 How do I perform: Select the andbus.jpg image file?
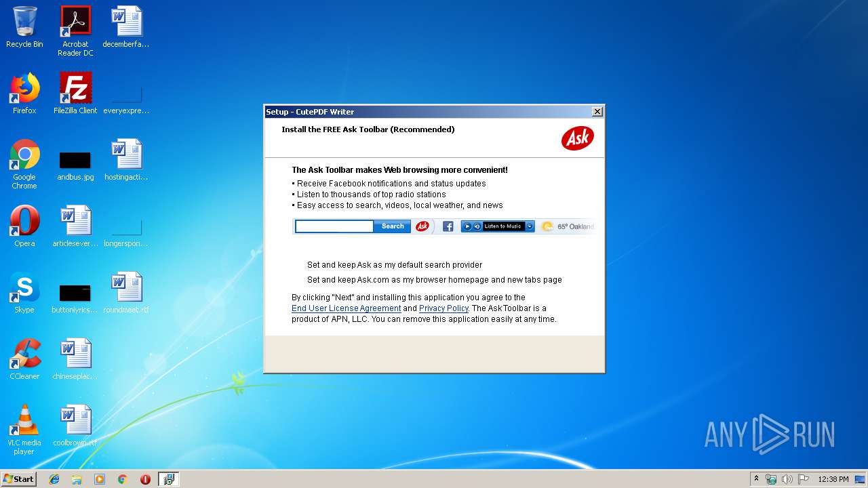(75, 165)
